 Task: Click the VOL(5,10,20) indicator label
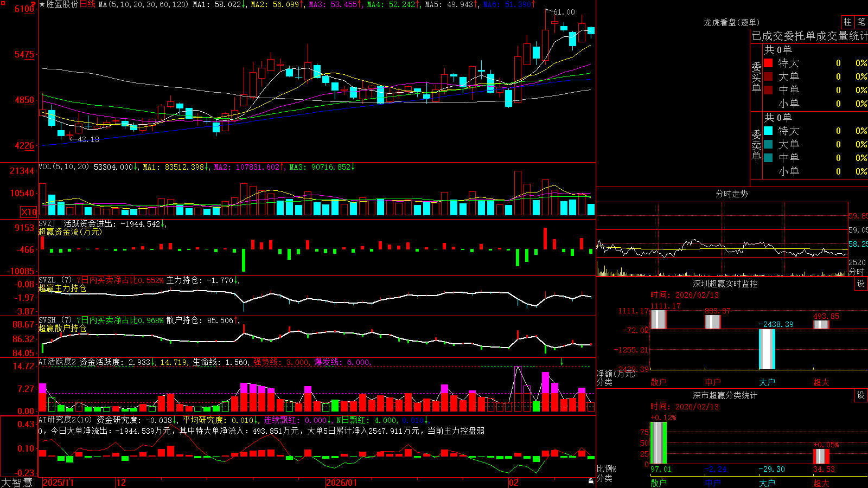pyautogui.click(x=63, y=167)
